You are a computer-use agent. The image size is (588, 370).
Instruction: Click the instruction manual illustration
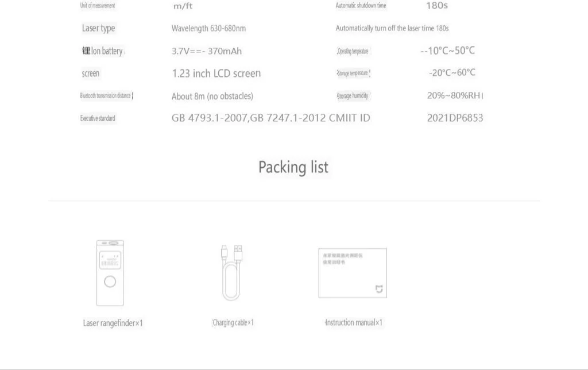point(352,273)
